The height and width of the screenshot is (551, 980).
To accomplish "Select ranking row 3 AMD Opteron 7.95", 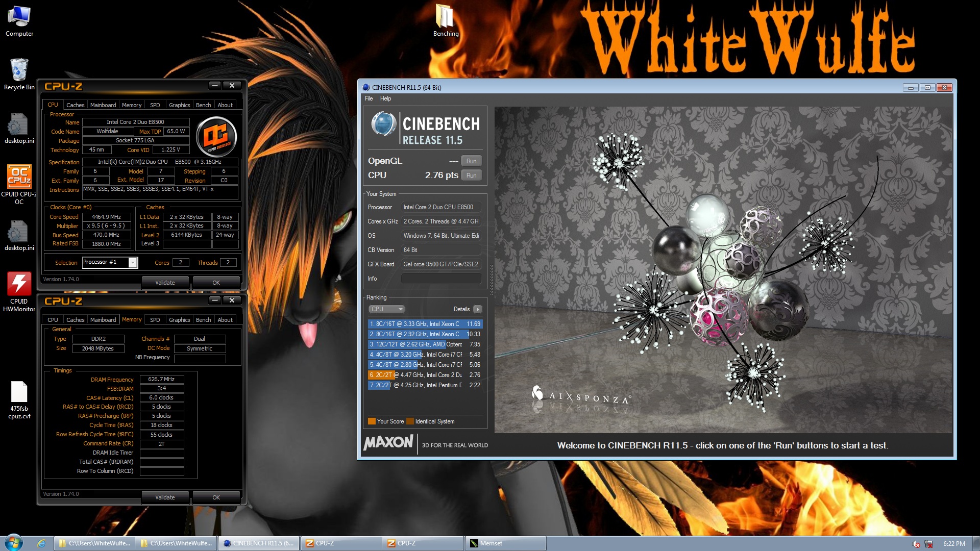I will [425, 344].
